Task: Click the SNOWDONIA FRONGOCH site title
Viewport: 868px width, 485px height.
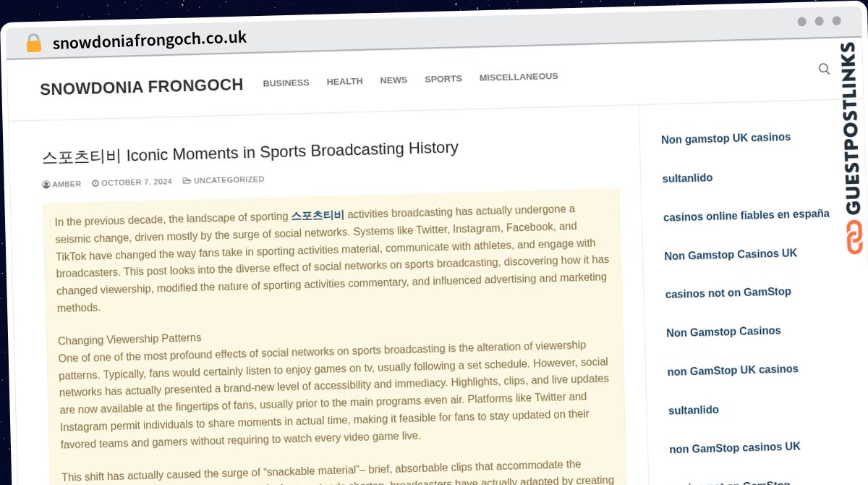Action: point(141,87)
